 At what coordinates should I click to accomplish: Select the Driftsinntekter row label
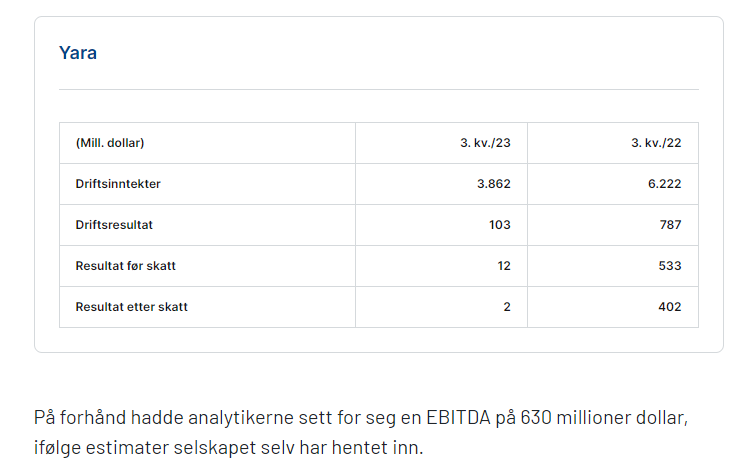[118, 184]
